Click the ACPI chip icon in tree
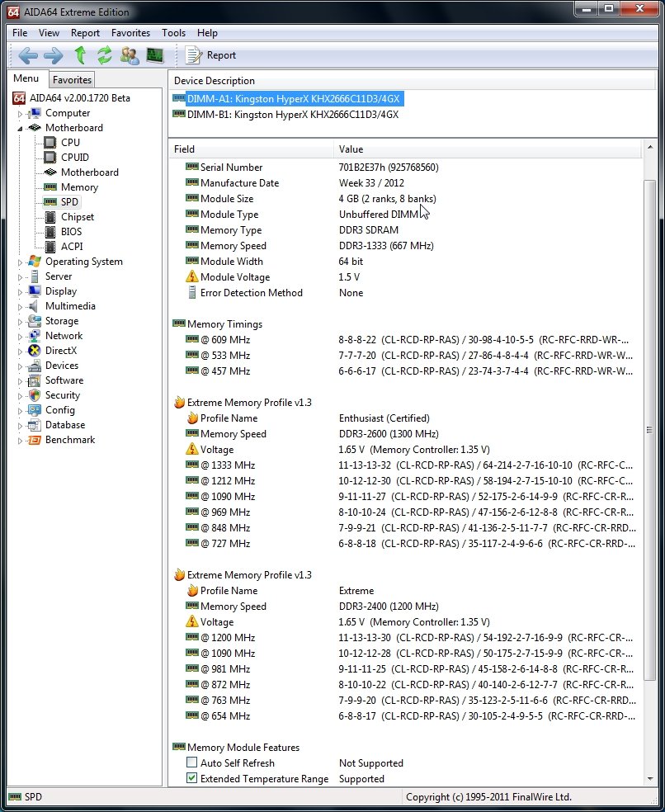This screenshot has width=665, height=812. [x=50, y=247]
